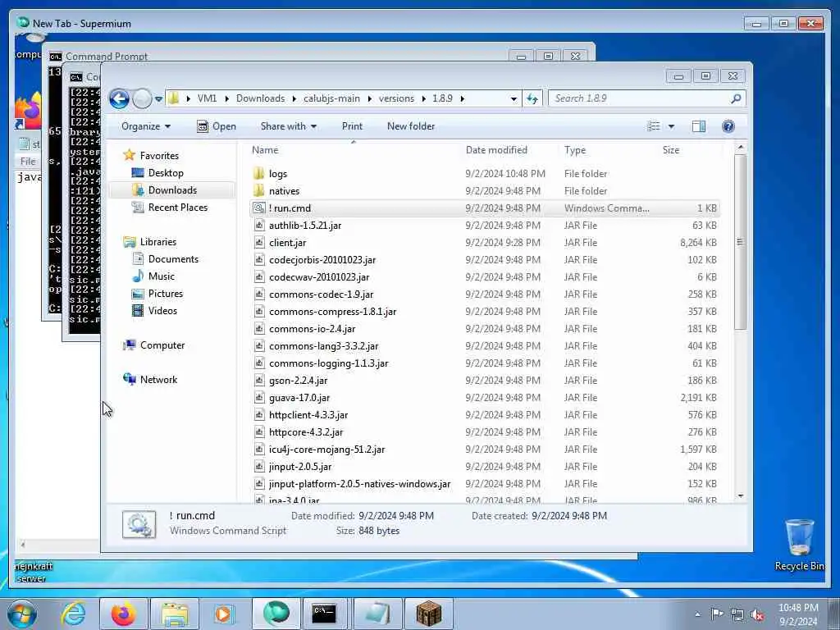Viewport: 840px width, 630px height.
Task: Select jinput-platform-2.0.5-natives-windows.jar file
Action: [x=359, y=484]
